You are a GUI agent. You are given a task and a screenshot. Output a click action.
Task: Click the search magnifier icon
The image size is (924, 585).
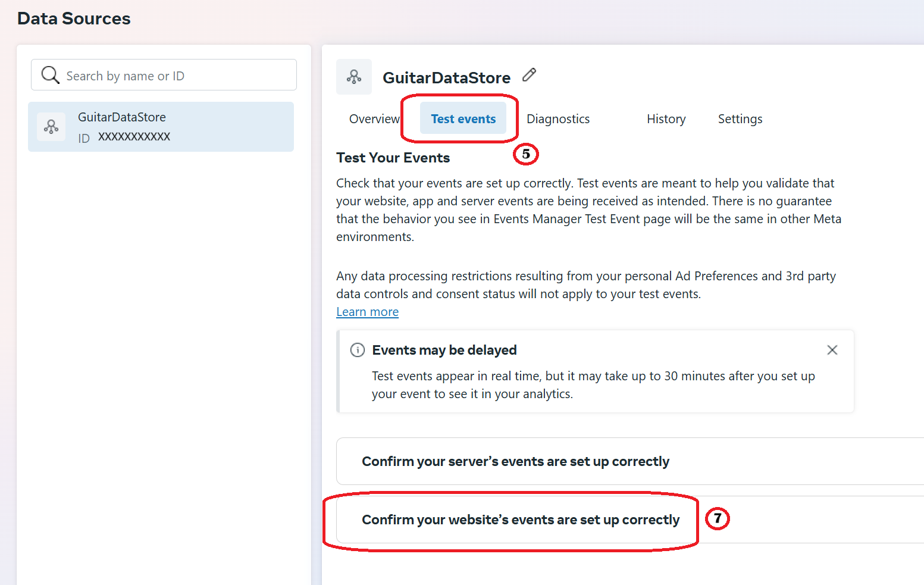(50, 75)
